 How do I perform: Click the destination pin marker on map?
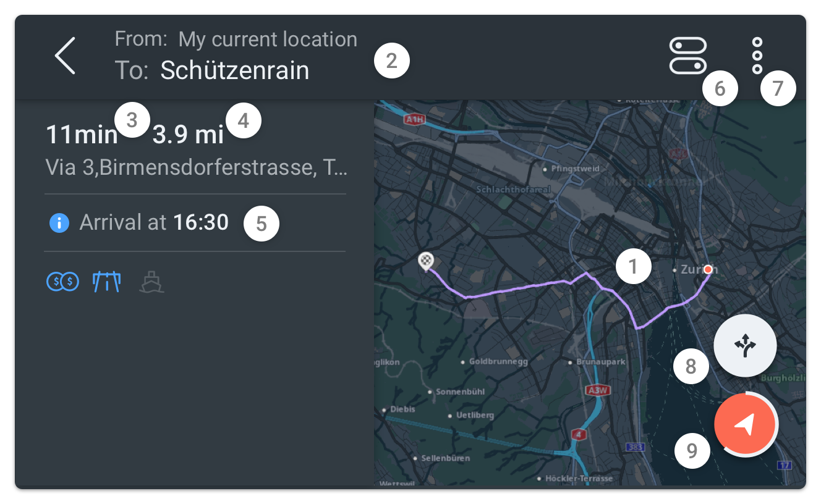pyautogui.click(x=425, y=261)
